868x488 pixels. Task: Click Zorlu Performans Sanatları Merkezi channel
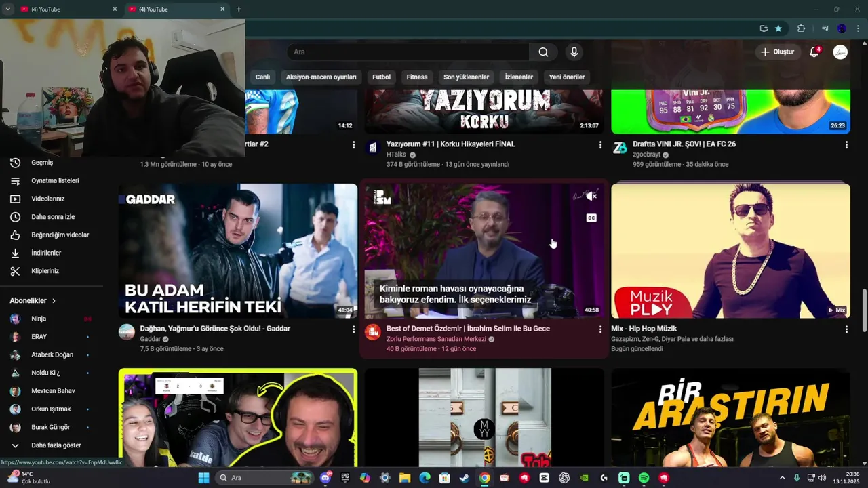[436, 339]
